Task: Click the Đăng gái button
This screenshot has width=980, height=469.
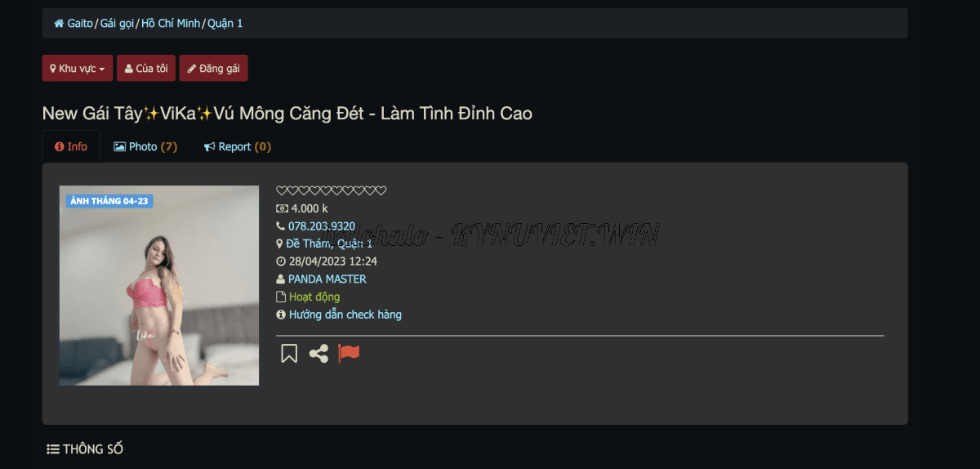Action: pos(213,69)
